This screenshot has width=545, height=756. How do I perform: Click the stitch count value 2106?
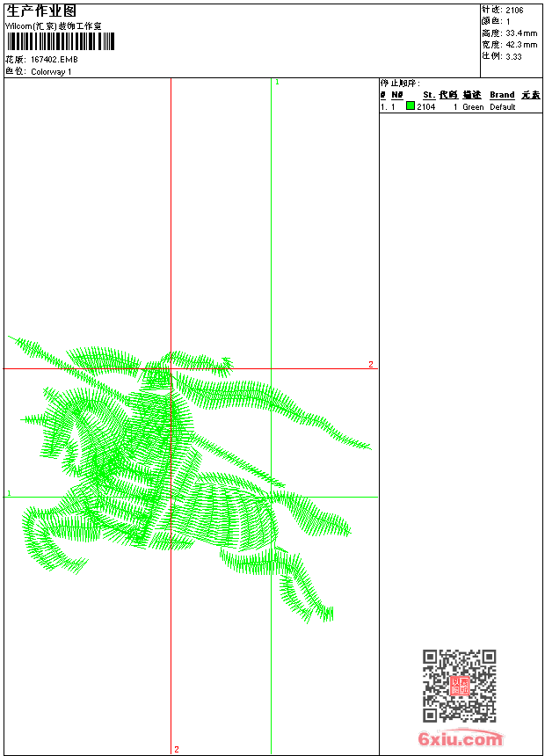pos(514,10)
